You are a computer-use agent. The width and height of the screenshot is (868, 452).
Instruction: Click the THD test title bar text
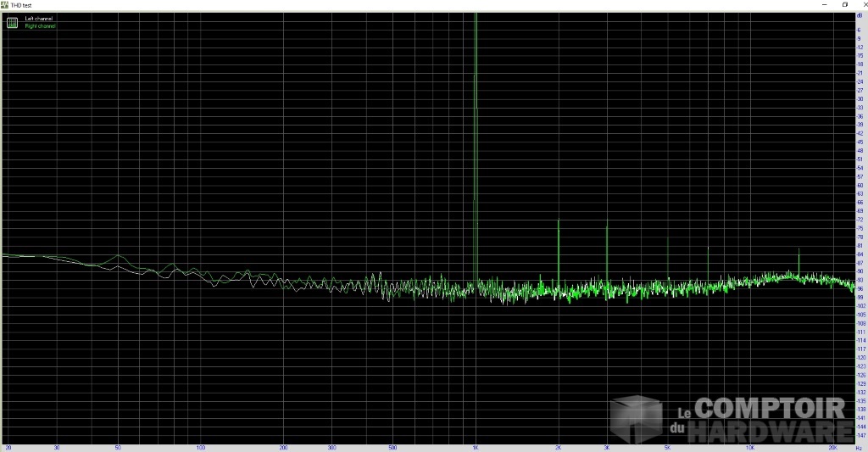21,4
